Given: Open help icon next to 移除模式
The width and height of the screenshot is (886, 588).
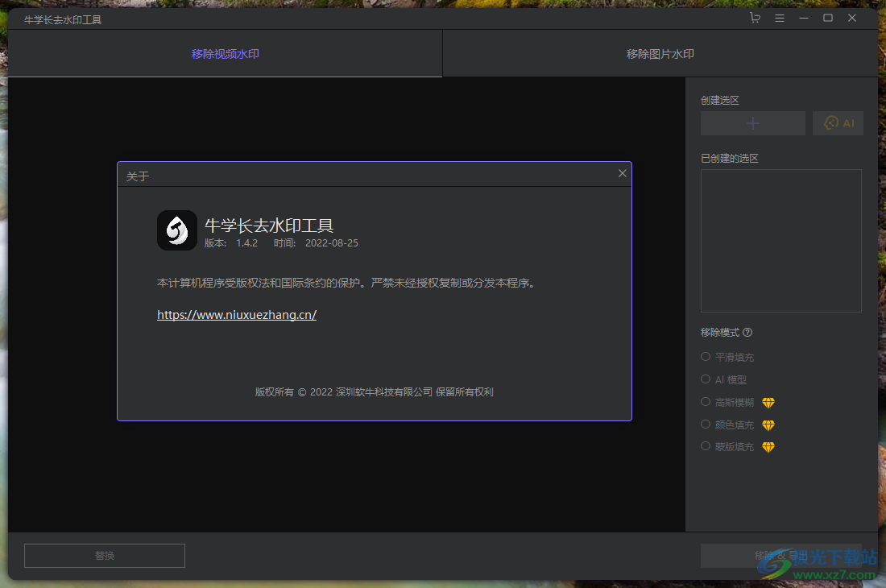Looking at the screenshot, I should (747, 332).
